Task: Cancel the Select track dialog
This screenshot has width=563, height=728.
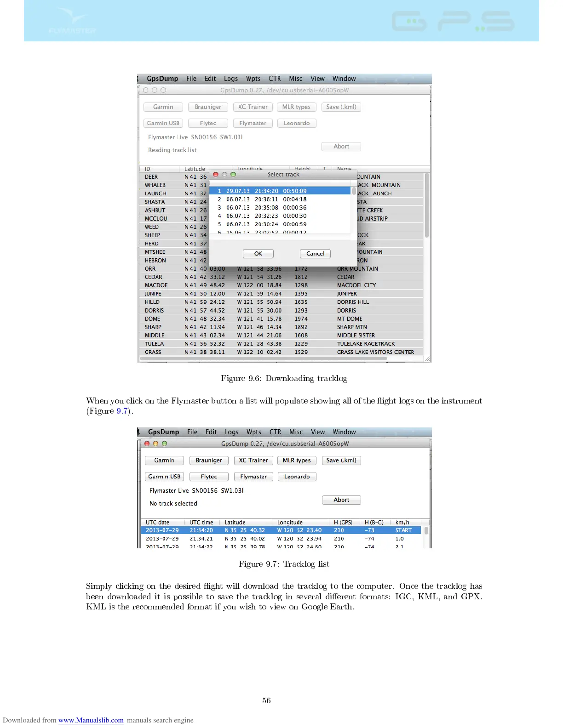Action: (315, 254)
